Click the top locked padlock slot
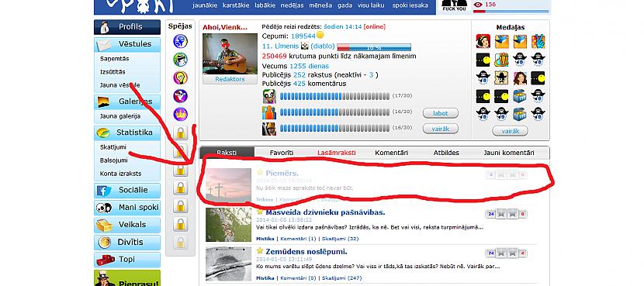The height and width of the screenshot is (286, 644). click(180, 133)
